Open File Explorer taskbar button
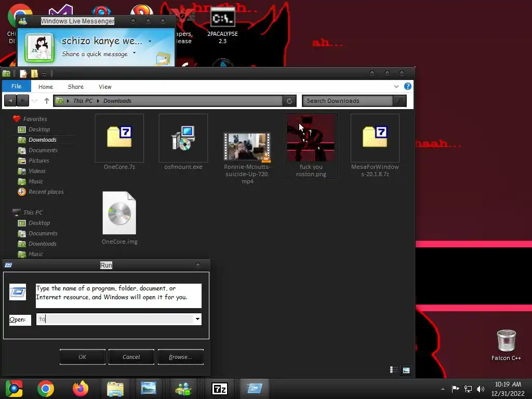Viewport: 532px width, 399px height. (115, 389)
